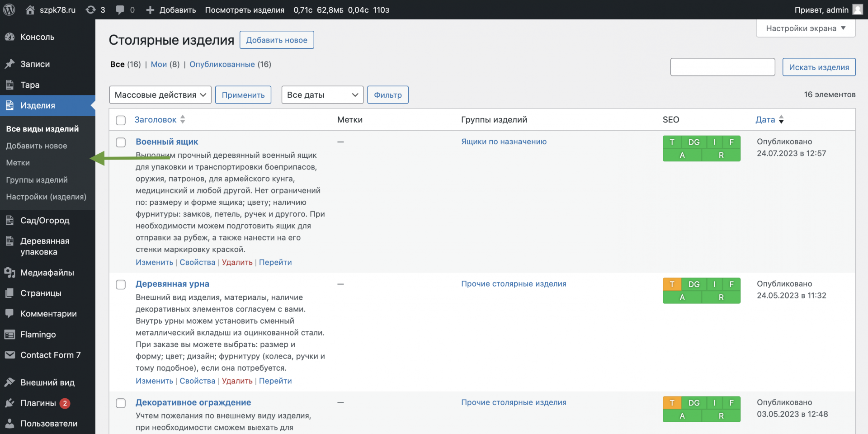Open Страницы pages icon in sidebar

pos(9,293)
